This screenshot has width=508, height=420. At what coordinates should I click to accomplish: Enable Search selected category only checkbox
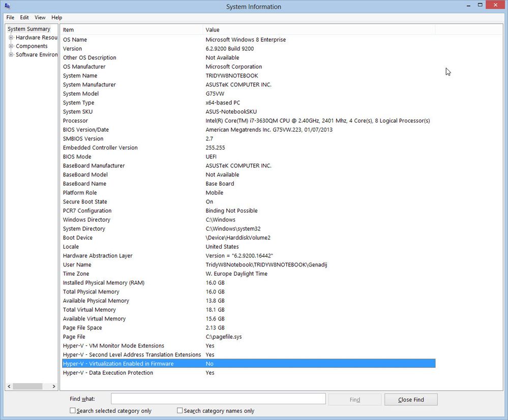click(73, 411)
